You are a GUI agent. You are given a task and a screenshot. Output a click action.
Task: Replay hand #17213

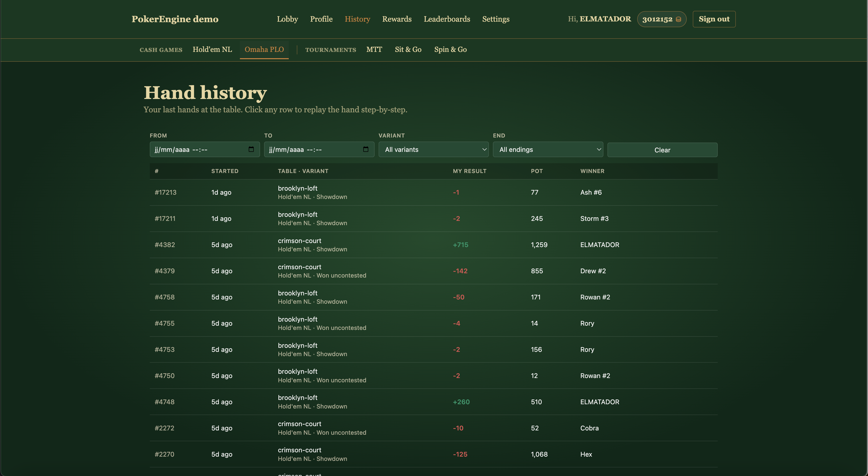coord(433,192)
